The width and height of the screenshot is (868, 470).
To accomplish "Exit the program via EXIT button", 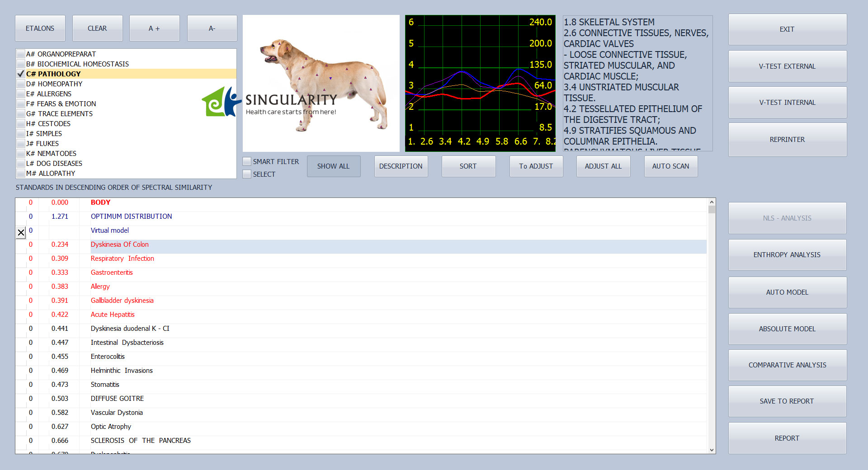I will [x=787, y=29].
